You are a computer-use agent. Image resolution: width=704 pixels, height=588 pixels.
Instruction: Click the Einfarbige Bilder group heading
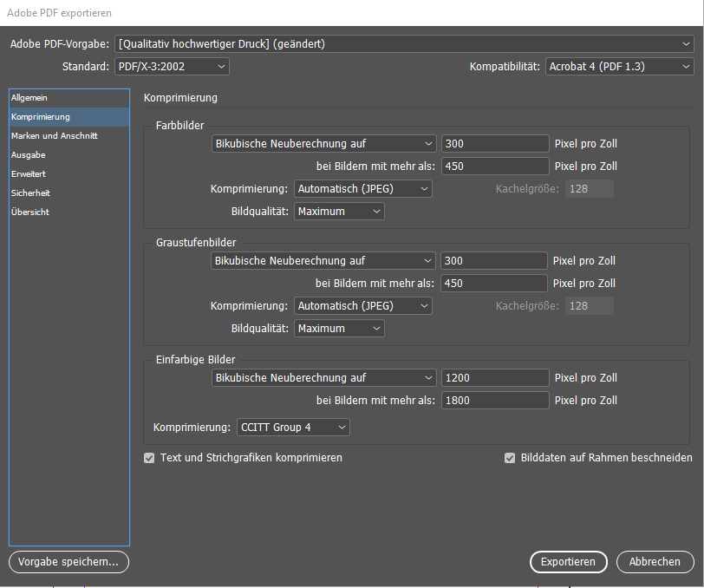coord(196,360)
